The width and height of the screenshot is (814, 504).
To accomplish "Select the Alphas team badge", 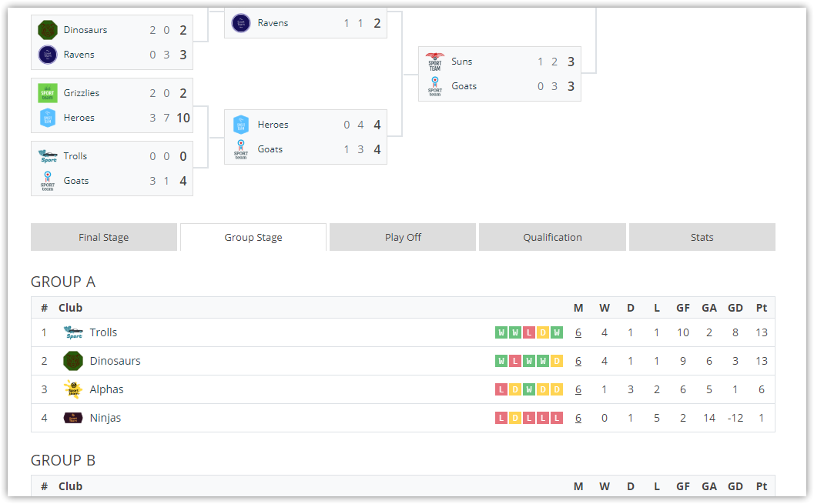I will (x=72, y=389).
